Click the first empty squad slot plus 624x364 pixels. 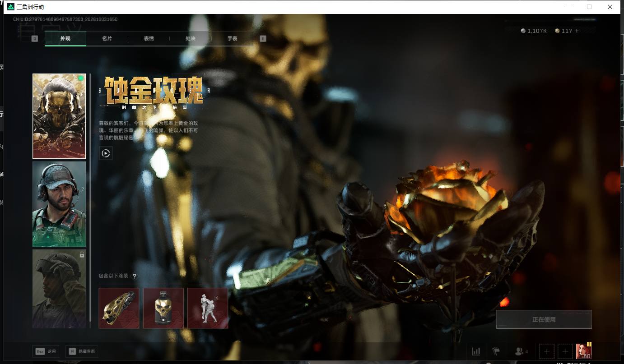pos(547,351)
